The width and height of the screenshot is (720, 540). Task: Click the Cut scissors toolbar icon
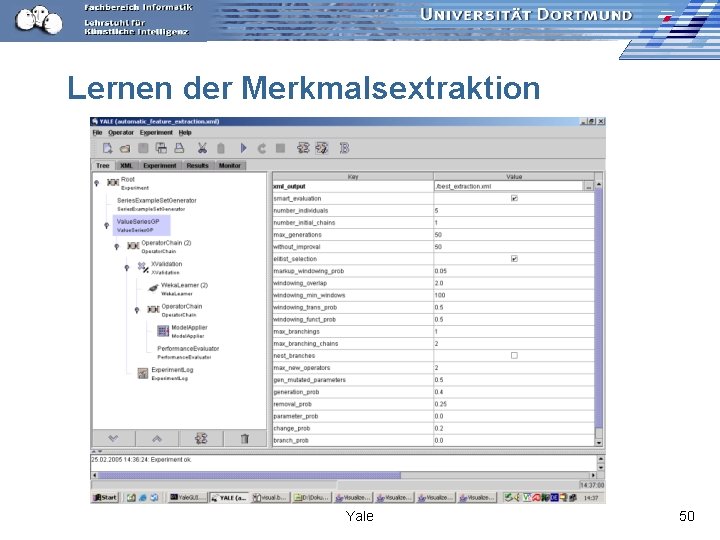pyautogui.click(x=202, y=148)
